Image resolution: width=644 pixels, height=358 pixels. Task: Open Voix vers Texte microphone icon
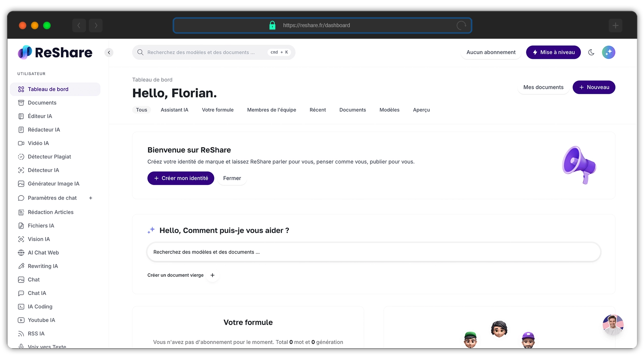21,346
